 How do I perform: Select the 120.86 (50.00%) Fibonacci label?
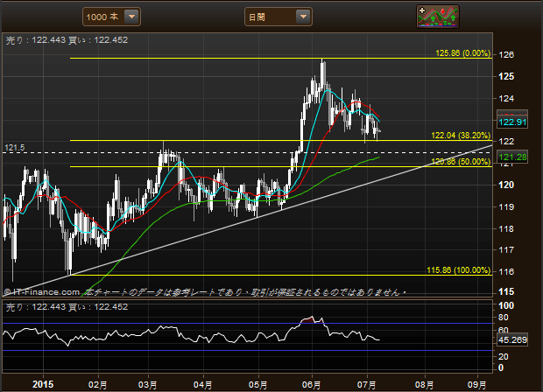[461, 162]
